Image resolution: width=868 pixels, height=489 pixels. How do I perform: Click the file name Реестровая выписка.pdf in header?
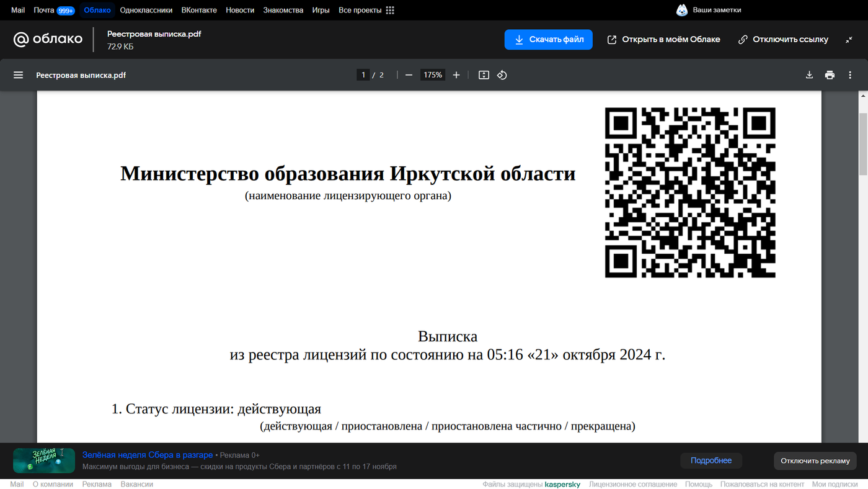[154, 34]
